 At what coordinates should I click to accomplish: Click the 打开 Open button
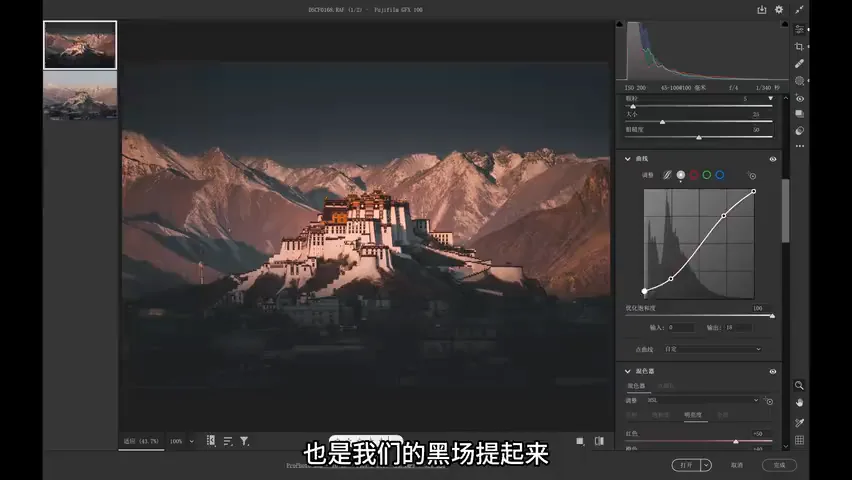pyautogui.click(x=687, y=465)
